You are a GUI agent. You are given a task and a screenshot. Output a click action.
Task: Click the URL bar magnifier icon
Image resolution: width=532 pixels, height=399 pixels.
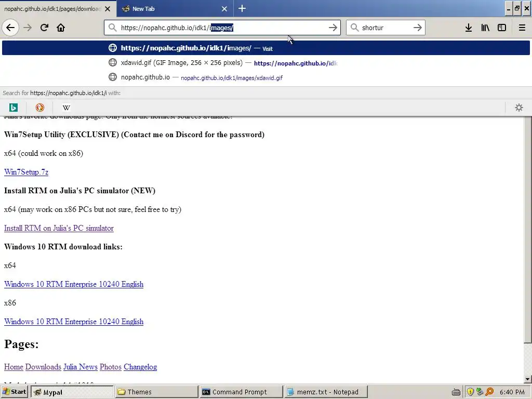(112, 28)
